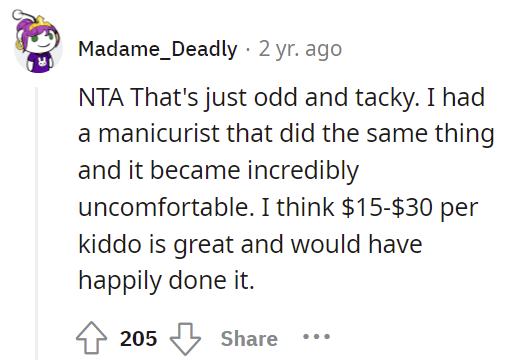Open Madame_Deadly's Snoo avatar profile picture
The height and width of the screenshot is (360, 508).
(x=37, y=42)
